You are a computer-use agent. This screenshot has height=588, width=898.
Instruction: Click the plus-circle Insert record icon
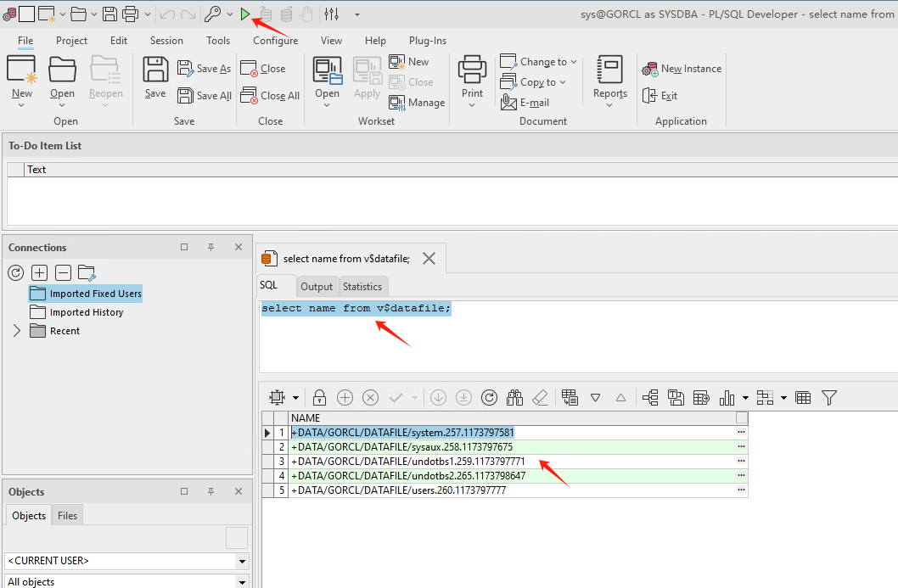[345, 397]
